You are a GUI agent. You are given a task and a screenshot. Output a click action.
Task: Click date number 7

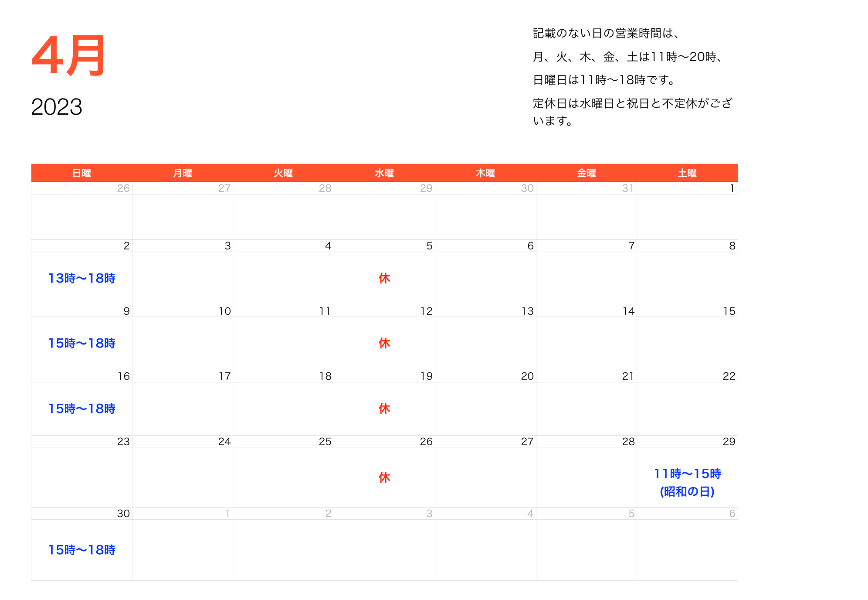[632, 246]
